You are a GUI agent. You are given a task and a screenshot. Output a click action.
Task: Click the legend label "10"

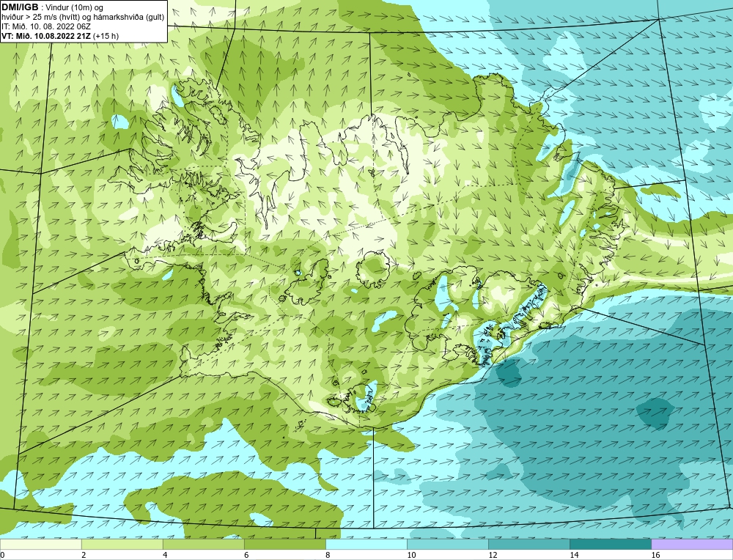(411, 555)
